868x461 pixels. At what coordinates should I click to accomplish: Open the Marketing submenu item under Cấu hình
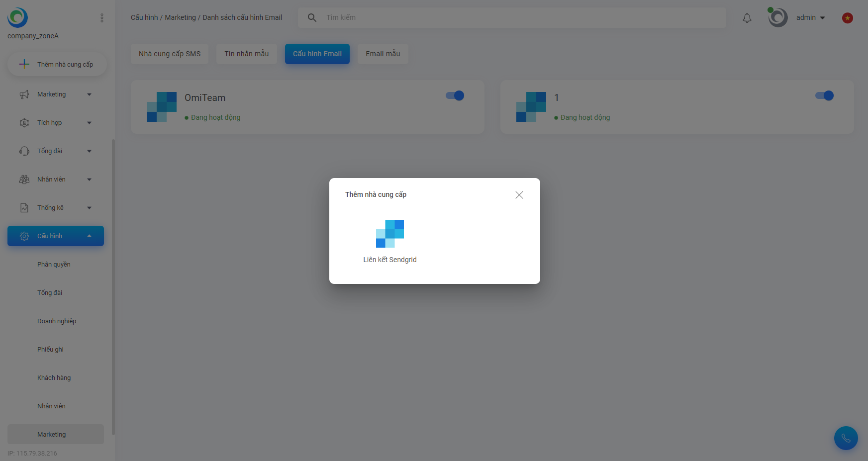[56, 434]
